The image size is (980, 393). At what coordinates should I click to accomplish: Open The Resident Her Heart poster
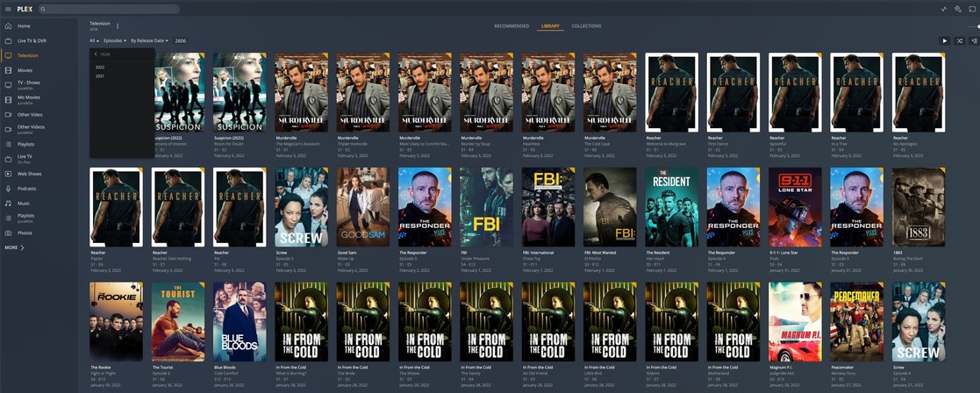[x=672, y=207]
